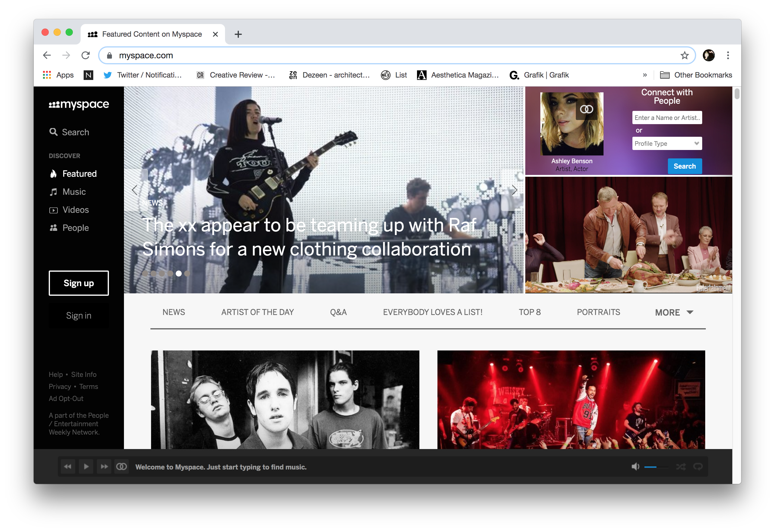The image size is (775, 532).
Task: Click the People icon in sidebar
Action: tap(54, 228)
